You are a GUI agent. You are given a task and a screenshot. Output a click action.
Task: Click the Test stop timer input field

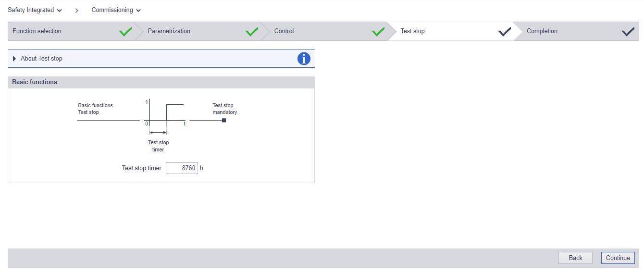182,168
